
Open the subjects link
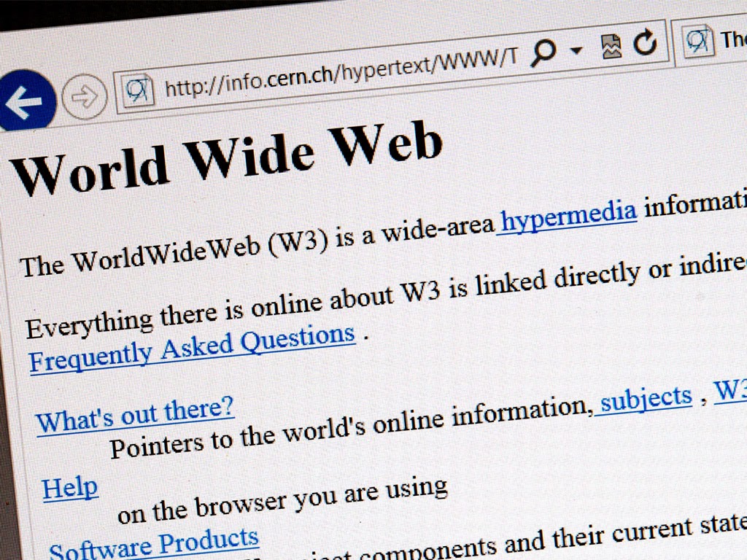[x=646, y=399]
